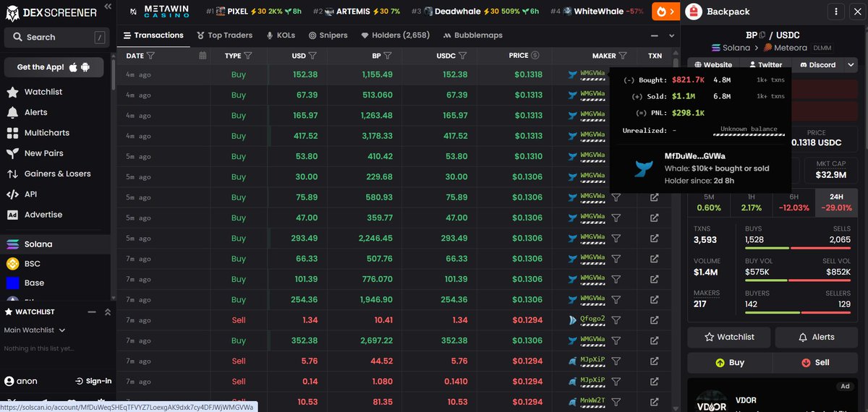This screenshot has width=868, height=412.
Task: Select the 1H timeframe stat
Action: [751, 202]
